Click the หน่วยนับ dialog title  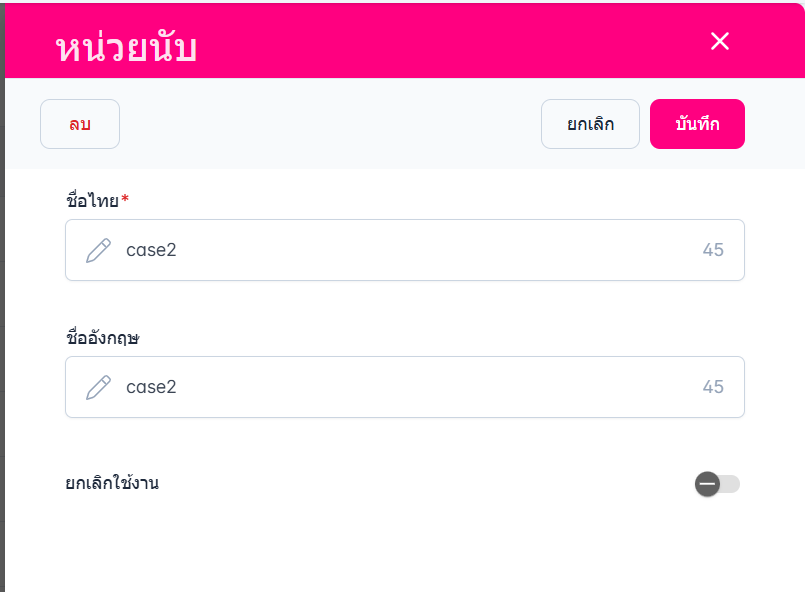click(x=126, y=48)
